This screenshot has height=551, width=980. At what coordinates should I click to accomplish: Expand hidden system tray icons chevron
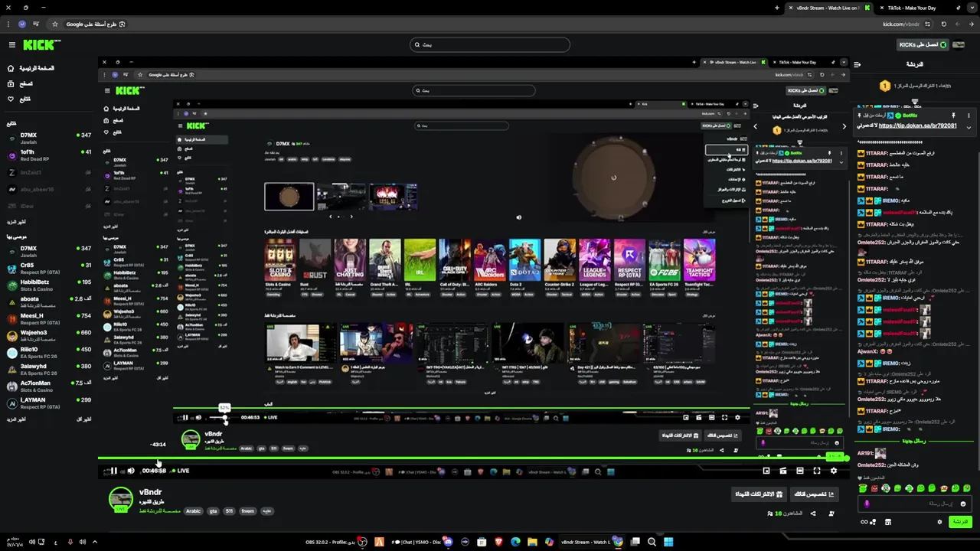[x=94, y=542]
